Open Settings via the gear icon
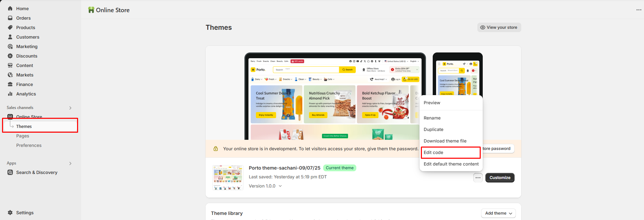 pos(10,213)
